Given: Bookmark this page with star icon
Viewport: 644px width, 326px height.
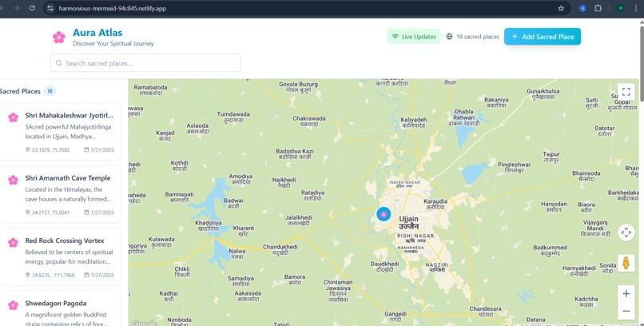Looking at the screenshot, I should pos(561,8).
